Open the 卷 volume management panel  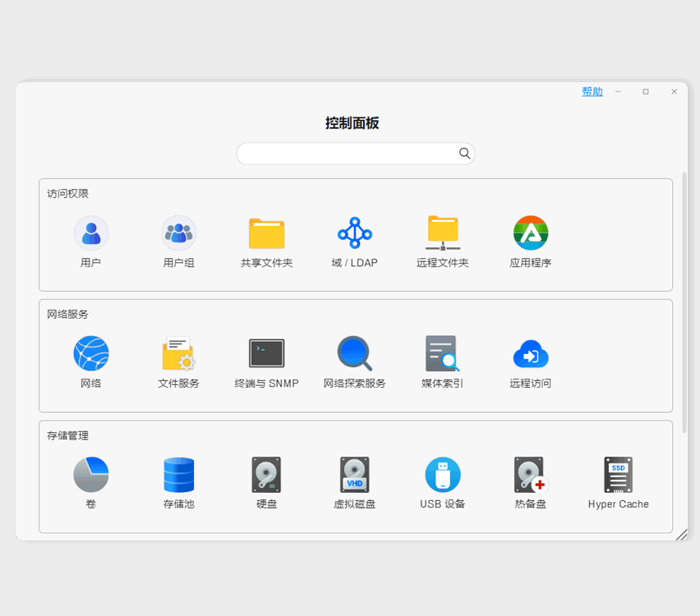[91, 483]
